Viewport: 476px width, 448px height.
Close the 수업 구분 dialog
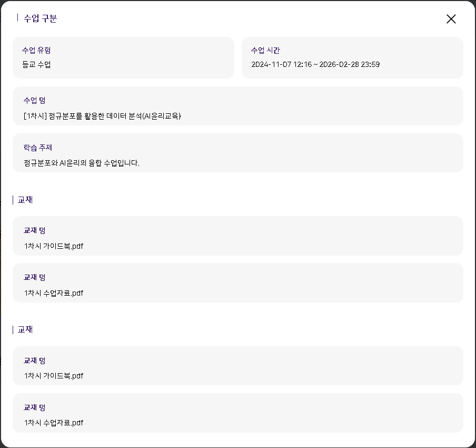pyautogui.click(x=451, y=19)
